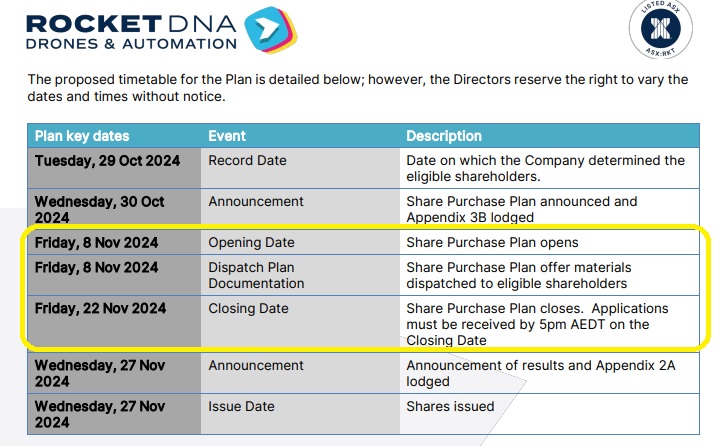Click the 'Friday, 22 Nov 2024' date cell
The height and width of the screenshot is (446, 717).
(114, 321)
